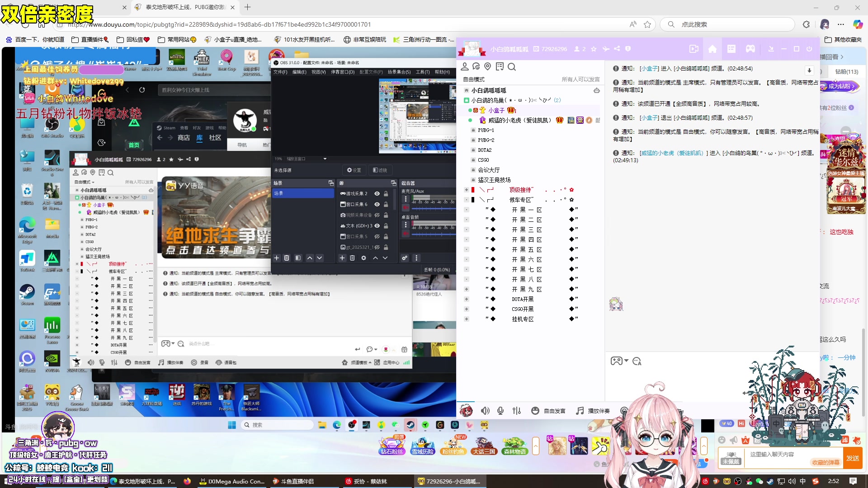Screen dimensions: 868x488
Task: Open YY audio mixer sliders icon
Action: (x=516, y=411)
